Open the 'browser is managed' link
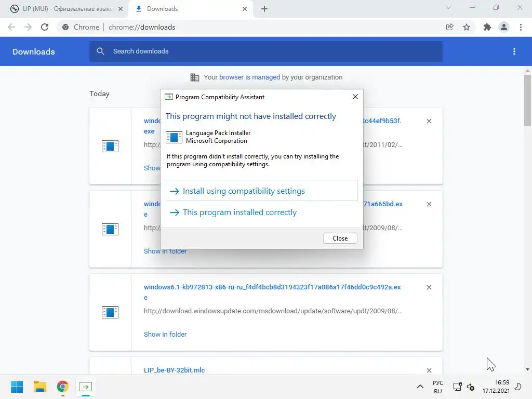This screenshot has height=399, width=532. [x=249, y=77]
